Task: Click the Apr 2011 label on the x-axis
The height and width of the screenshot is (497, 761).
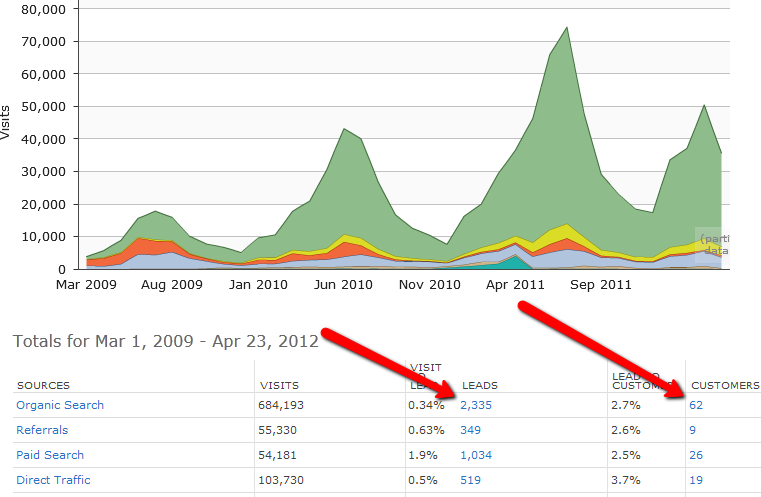Action: click(x=515, y=284)
